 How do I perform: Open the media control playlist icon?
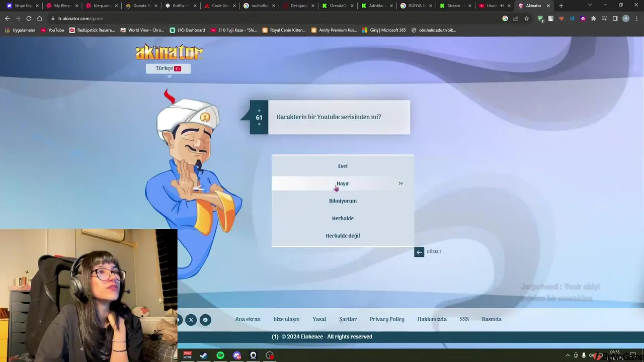tap(604, 19)
